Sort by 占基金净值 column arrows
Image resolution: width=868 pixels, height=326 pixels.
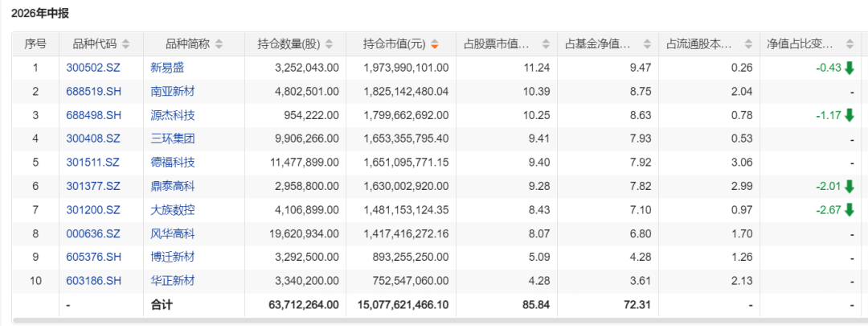tap(647, 44)
